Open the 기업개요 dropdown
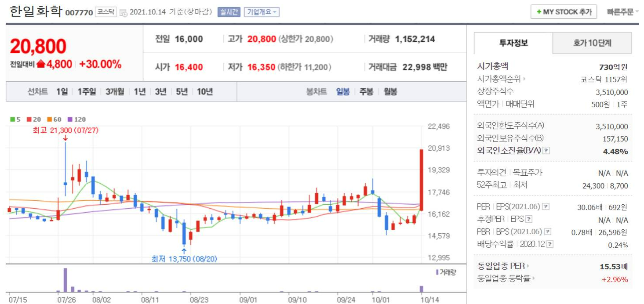 (x=262, y=12)
